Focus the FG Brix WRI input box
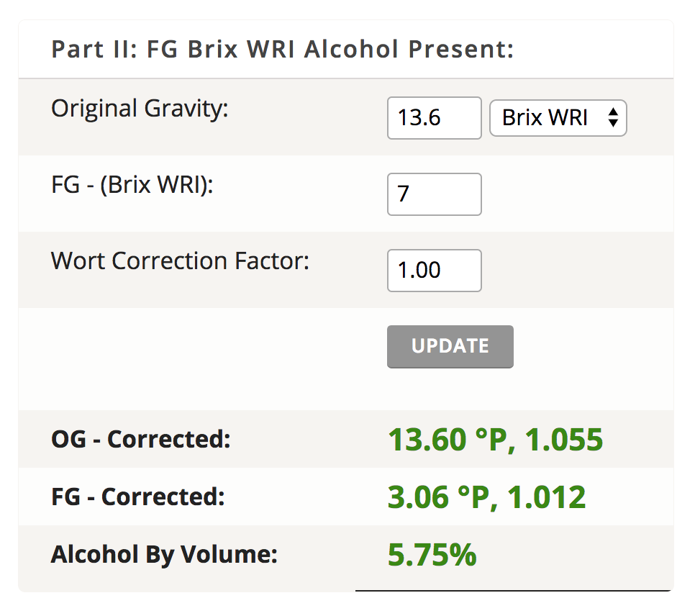The image size is (695, 616). click(434, 194)
